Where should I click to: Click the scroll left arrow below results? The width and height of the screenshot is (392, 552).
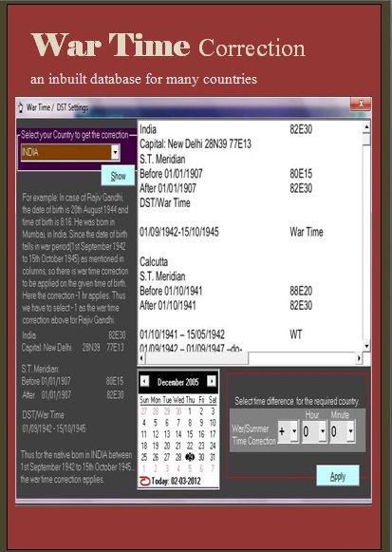[141, 358]
